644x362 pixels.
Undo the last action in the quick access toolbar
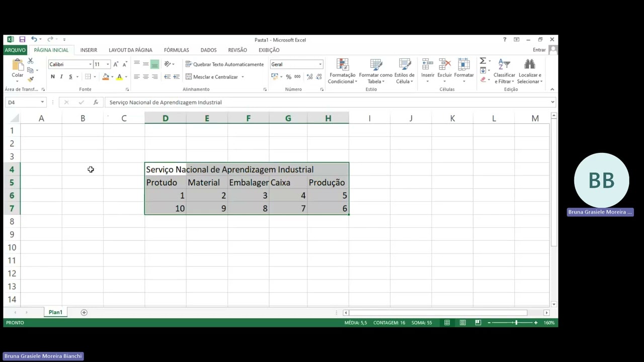[34, 39]
